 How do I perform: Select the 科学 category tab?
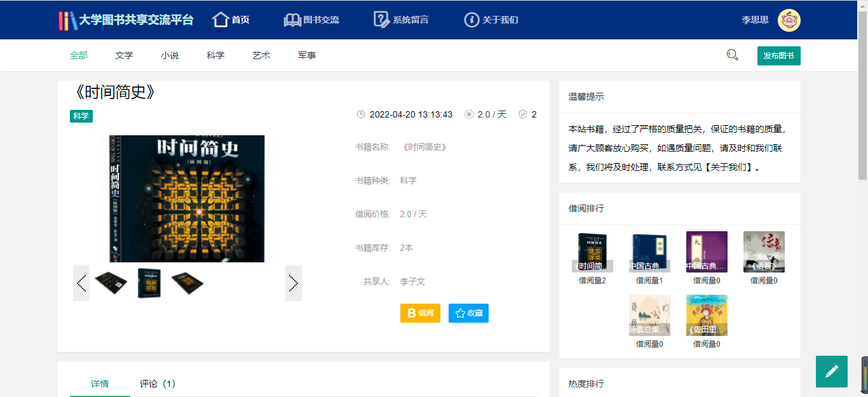click(x=215, y=55)
